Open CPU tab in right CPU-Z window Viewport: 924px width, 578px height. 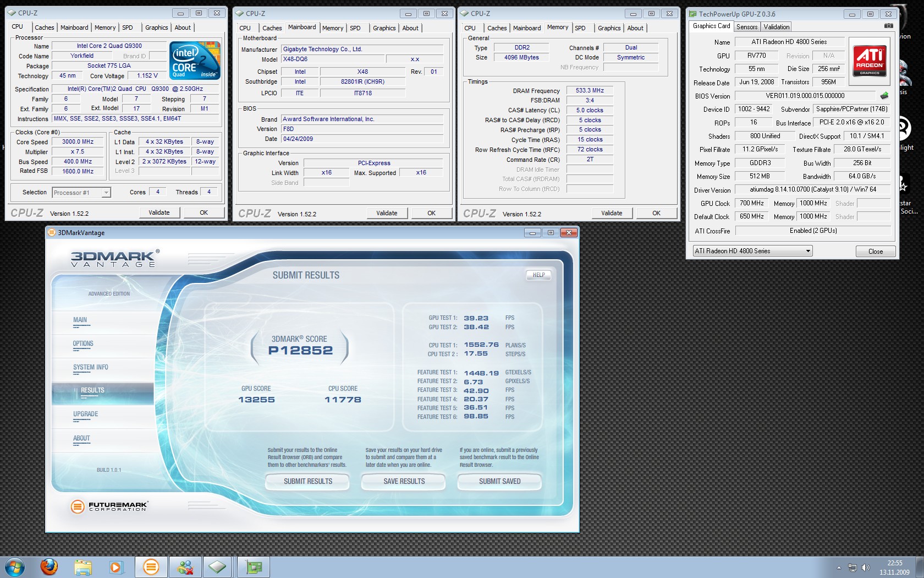tap(470, 28)
